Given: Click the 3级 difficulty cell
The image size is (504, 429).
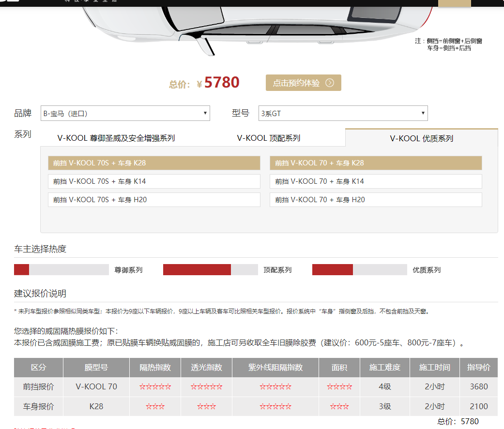Looking at the screenshot, I should click(x=385, y=407).
